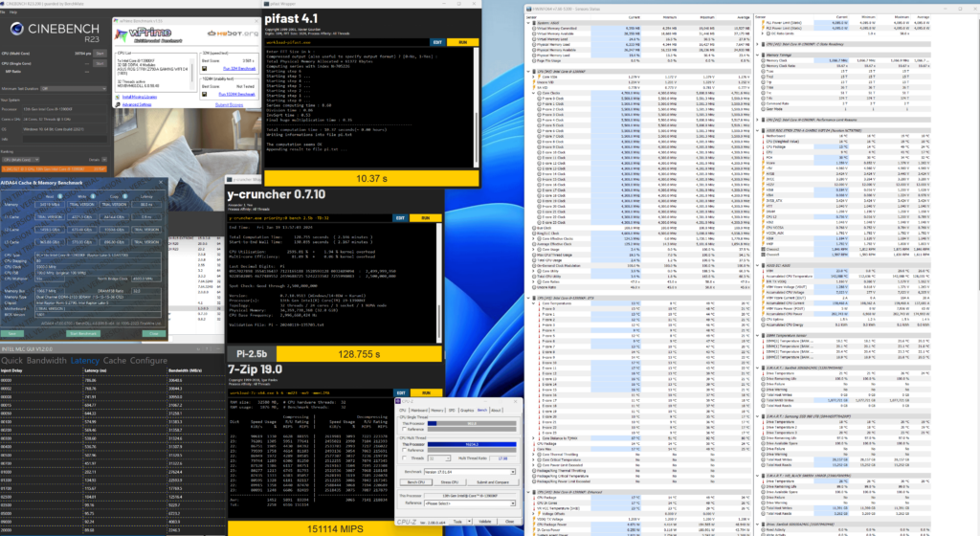Click the icon next to Install Missing Libraries

click(x=118, y=97)
